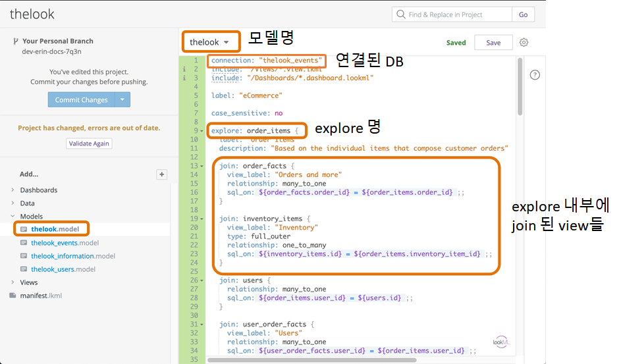Image resolution: width=621 pixels, height=364 pixels.
Task: Click the explore description line 11
Action: pos(364,148)
